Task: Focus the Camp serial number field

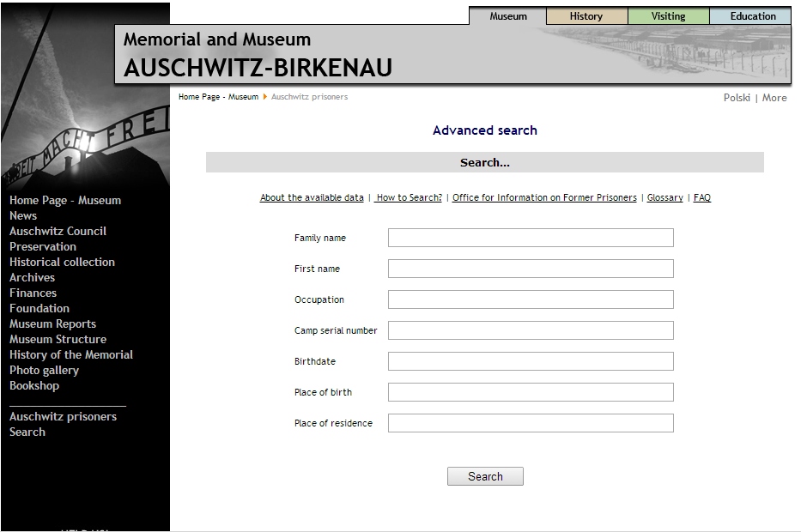Action: [531, 330]
